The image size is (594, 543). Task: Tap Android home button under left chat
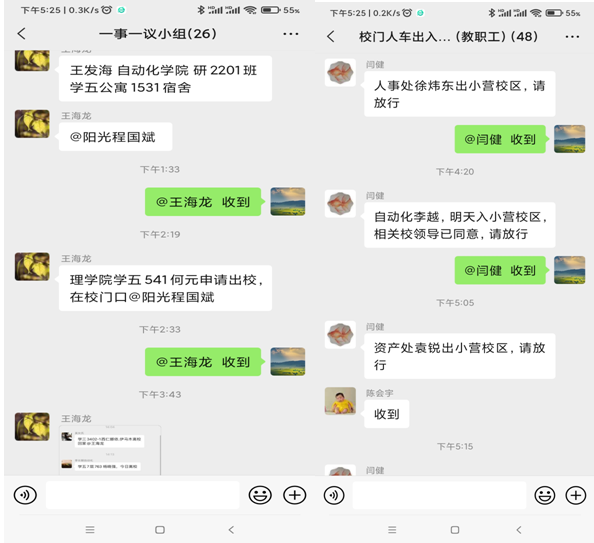click(x=160, y=530)
